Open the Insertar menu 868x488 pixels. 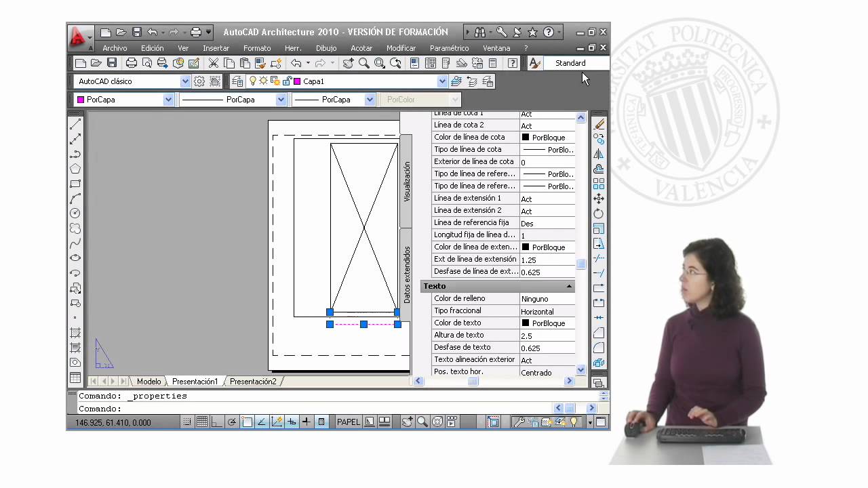point(216,48)
